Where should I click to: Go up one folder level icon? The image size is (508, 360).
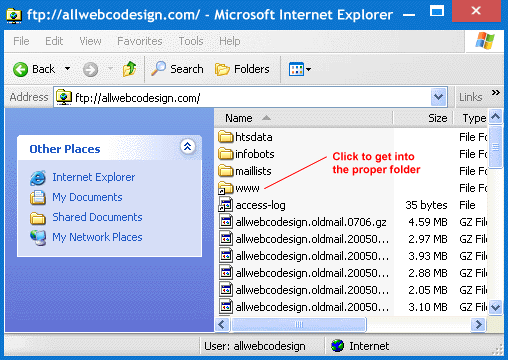(x=129, y=69)
